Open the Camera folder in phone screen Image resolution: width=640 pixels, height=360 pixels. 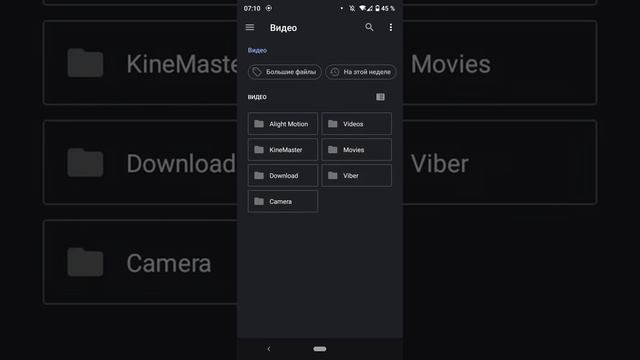283,201
